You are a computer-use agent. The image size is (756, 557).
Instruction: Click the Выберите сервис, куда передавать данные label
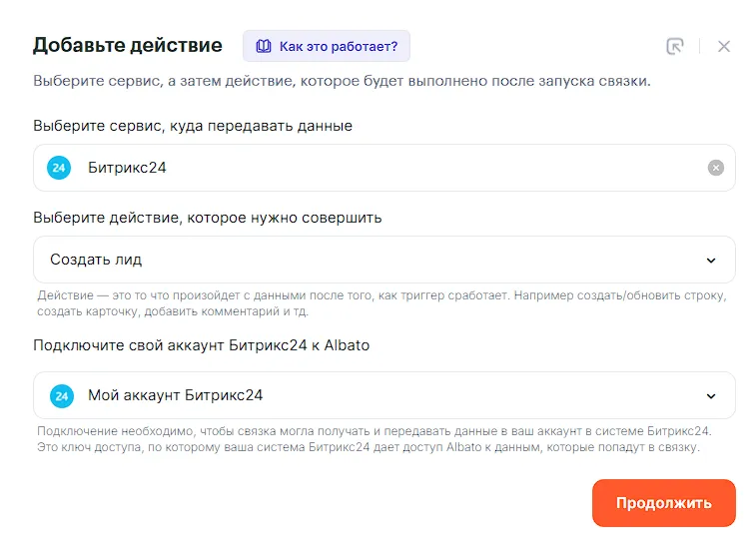(193, 126)
